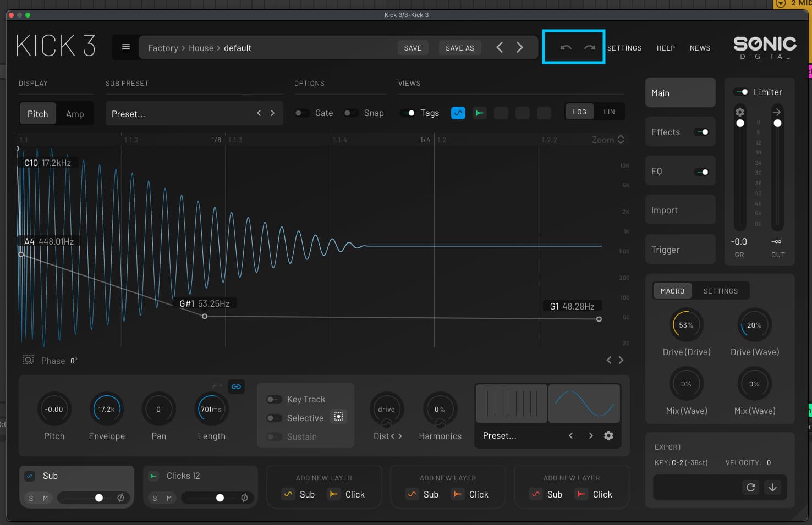Click Dist type right chevron
The height and width of the screenshot is (525, 812).
click(400, 436)
